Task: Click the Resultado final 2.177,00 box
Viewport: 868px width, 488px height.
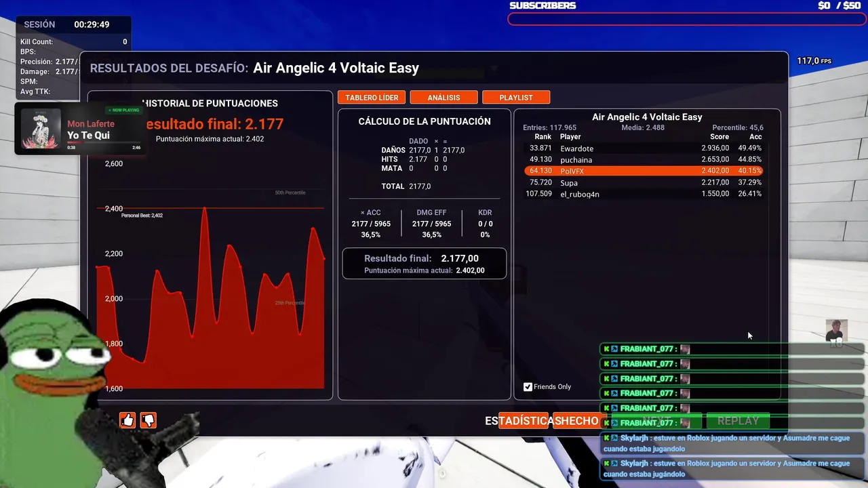Action: click(x=424, y=263)
